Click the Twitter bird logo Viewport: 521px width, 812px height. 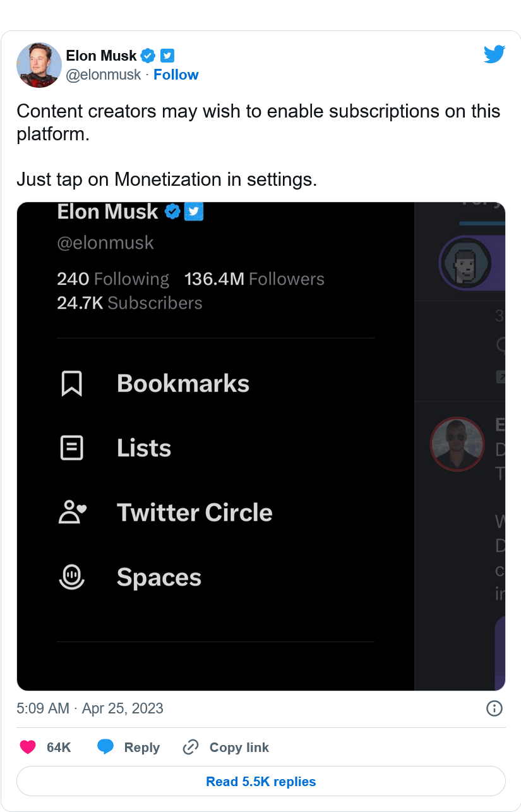point(494,54)
